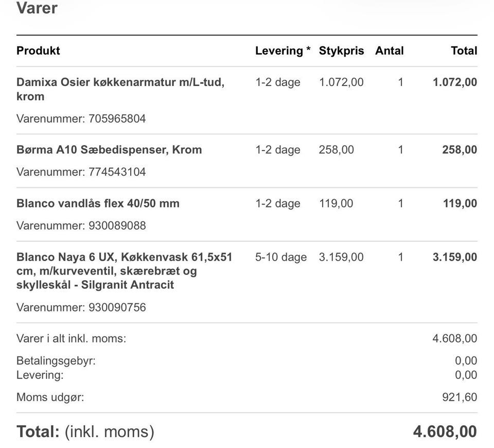Screen dimensions: 494x448
Task: Click the 5-10 dage delivery time
Action: click(x=281, y=257)
